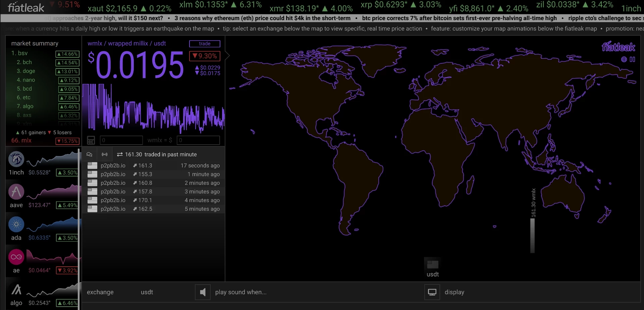Click the flag on the 155.3 trade row
Image resolution: width=644 pixels, height=310 pixels.
(x=92, y=174)
